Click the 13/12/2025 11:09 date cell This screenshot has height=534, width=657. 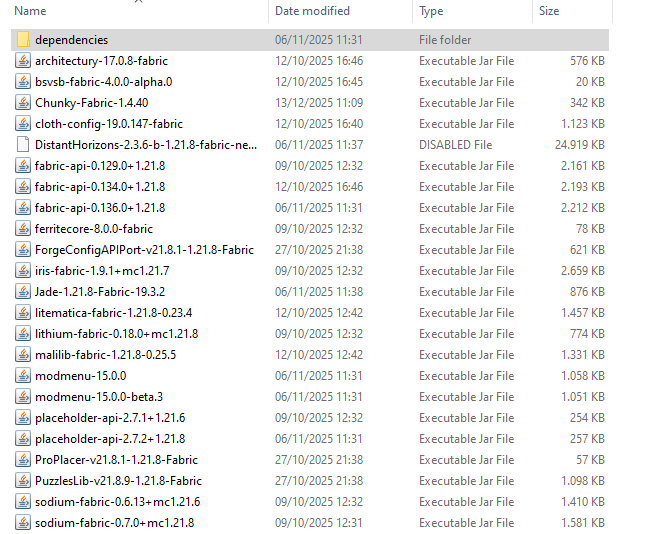[319, 103]
